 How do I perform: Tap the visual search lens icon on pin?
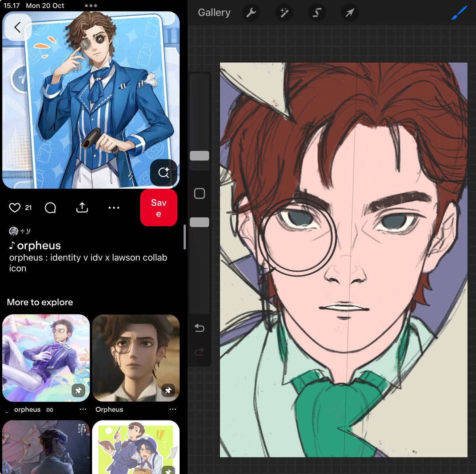[163, 173]
